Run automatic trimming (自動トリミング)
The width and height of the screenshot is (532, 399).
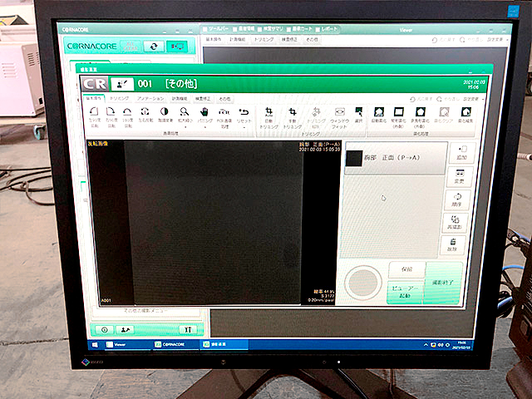(x=269, y=117)
